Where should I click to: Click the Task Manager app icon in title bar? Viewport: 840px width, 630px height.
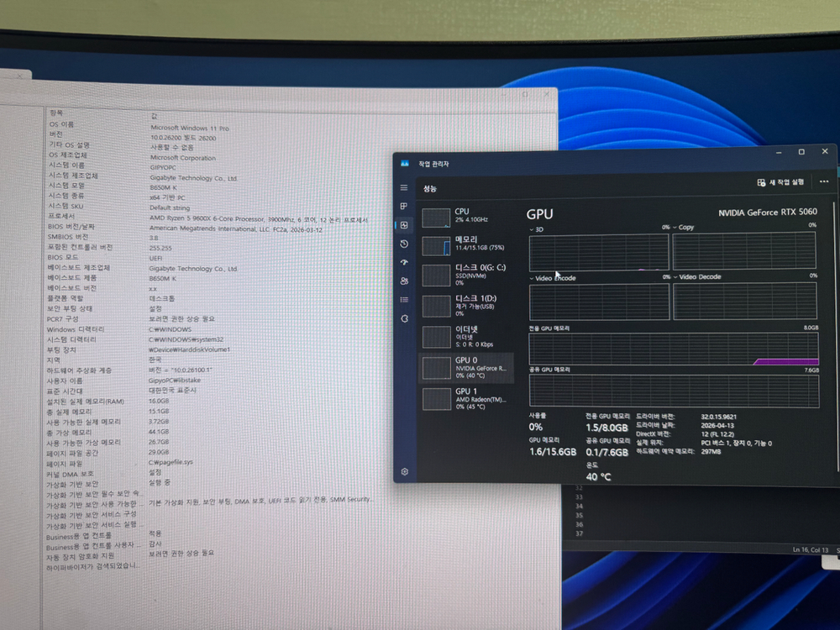405,164
